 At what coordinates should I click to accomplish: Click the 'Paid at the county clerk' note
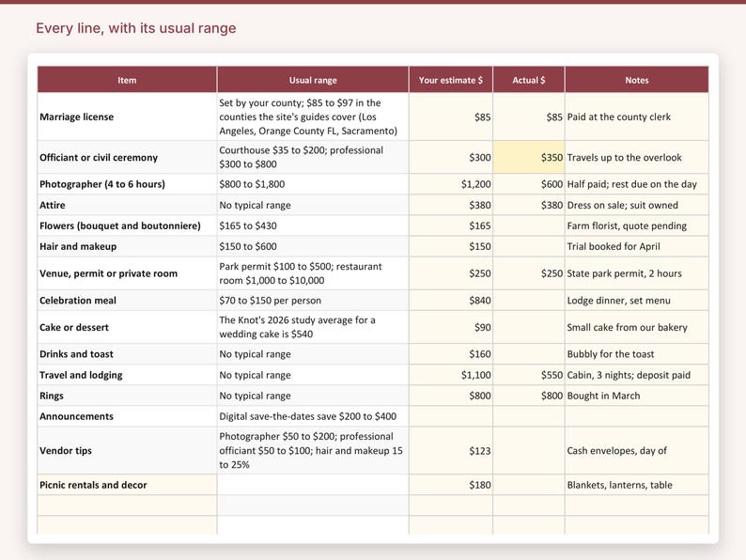[x=637, y=117]
